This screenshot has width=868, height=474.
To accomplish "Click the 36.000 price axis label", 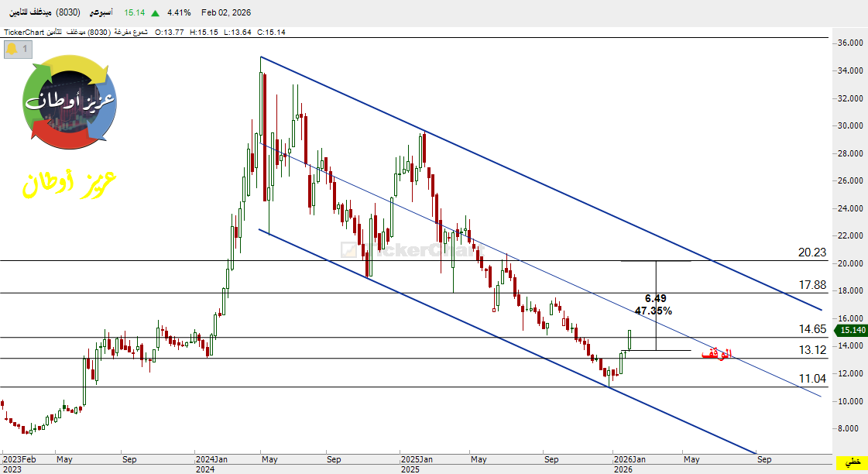I will coord(850,43).
